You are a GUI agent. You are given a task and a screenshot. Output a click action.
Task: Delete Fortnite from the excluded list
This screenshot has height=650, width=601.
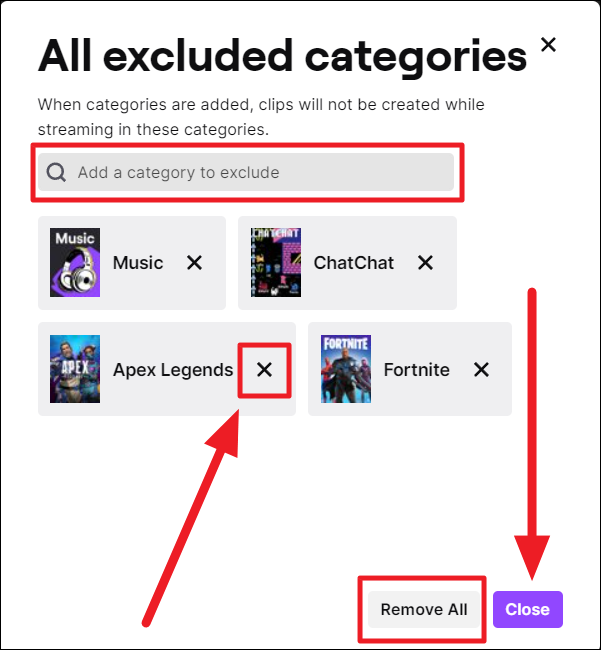(481, 369)
